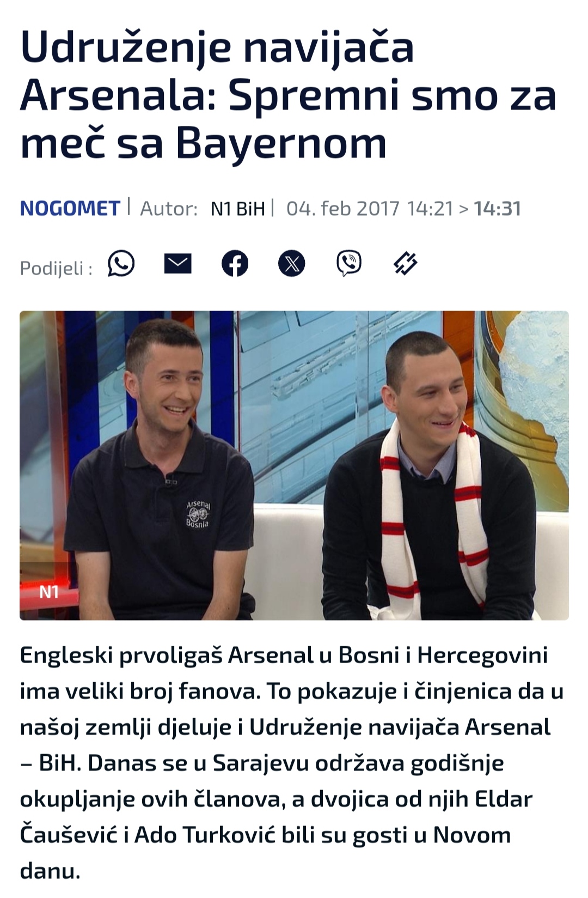The height and width of the screenshot is (898, 588).
Task: Open author N1 BiH page
Action: pos(238,209)
